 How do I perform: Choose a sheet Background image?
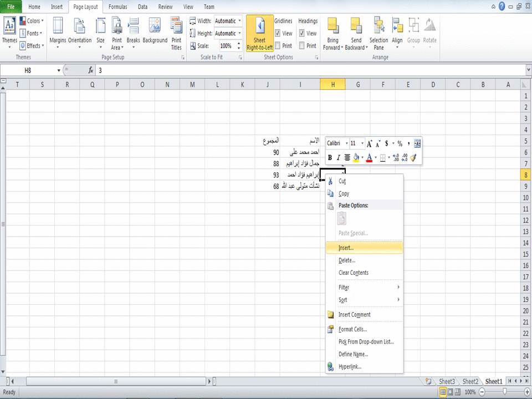[155, 30]
